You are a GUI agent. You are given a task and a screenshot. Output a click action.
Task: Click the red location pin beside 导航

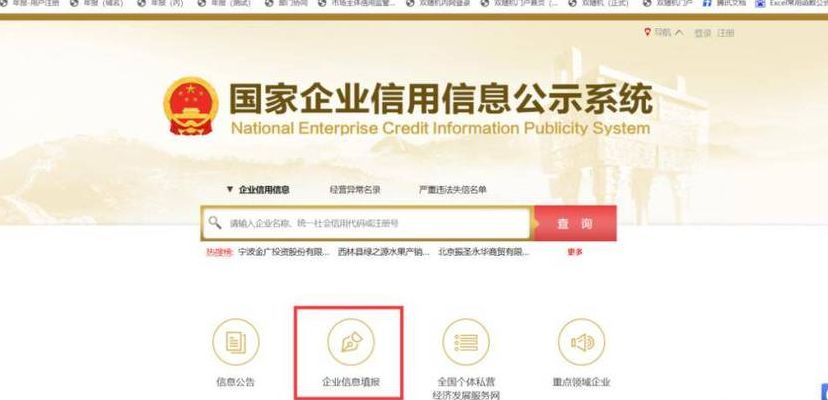pos(647,32)
